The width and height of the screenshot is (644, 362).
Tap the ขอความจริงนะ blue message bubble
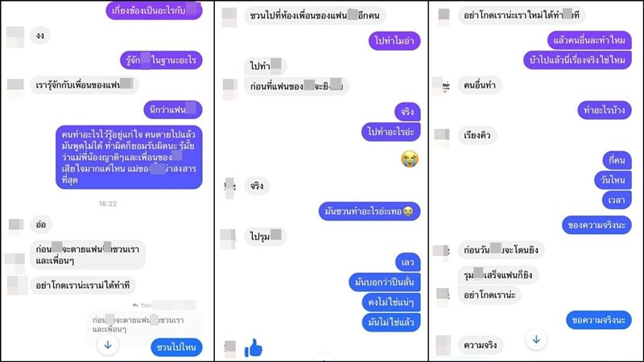tap(598, 319)
